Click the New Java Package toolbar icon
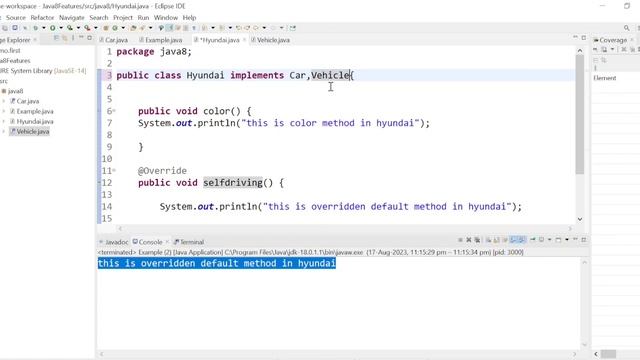640x360 pixels. (x=105, y=28)
